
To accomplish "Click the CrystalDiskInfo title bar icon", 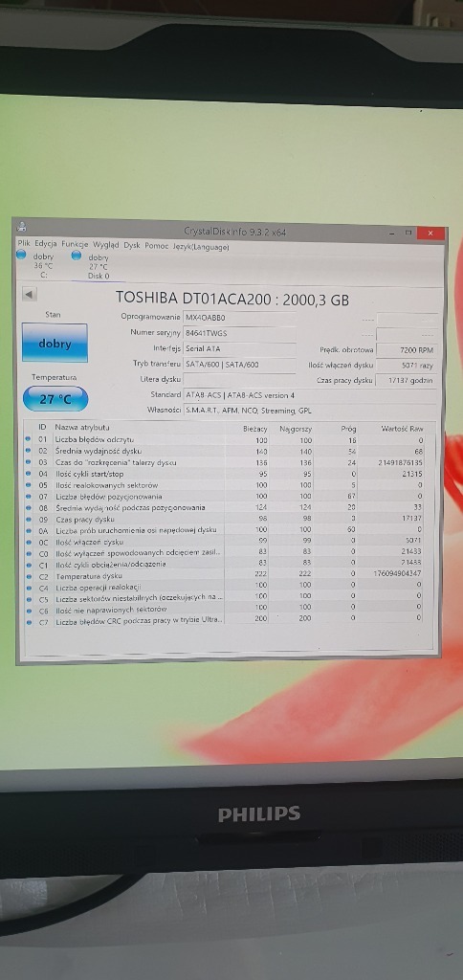I will [22, 228].
